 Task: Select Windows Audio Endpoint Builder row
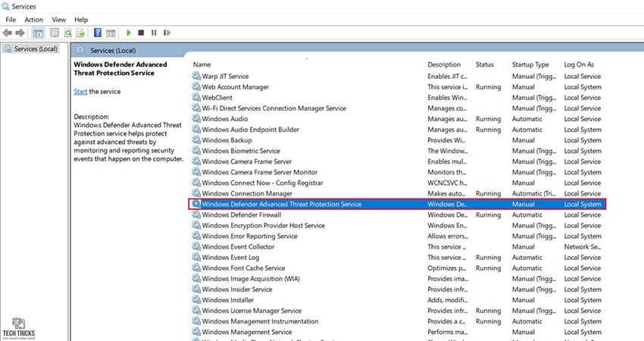click(x=250, y=130)
